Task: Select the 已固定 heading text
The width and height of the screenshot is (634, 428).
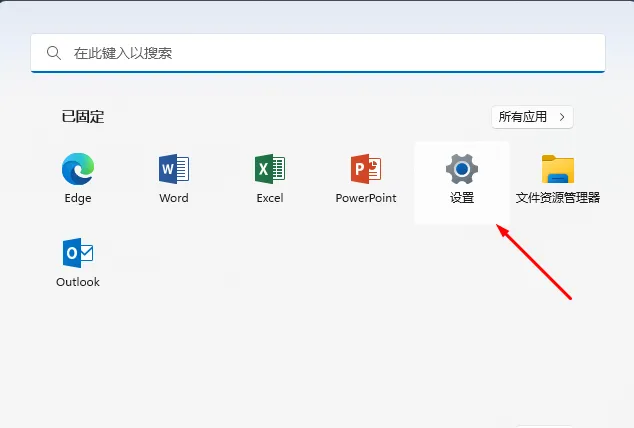Action: pos(83,117)
